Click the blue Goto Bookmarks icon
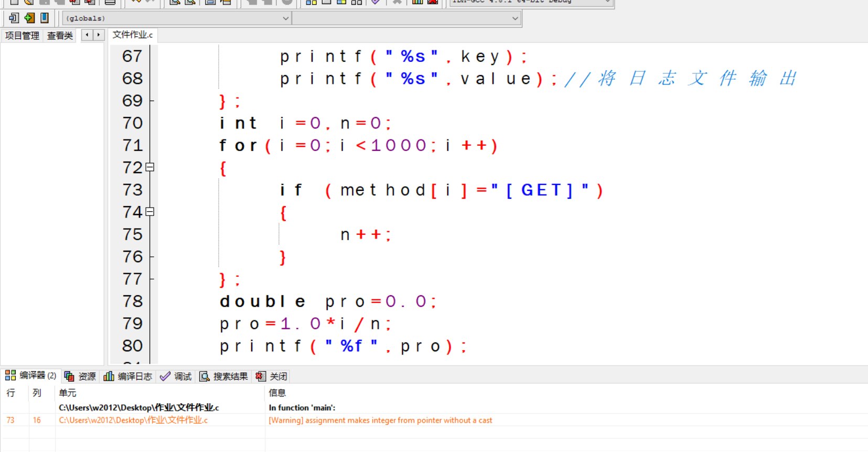 tap(45, 18)
